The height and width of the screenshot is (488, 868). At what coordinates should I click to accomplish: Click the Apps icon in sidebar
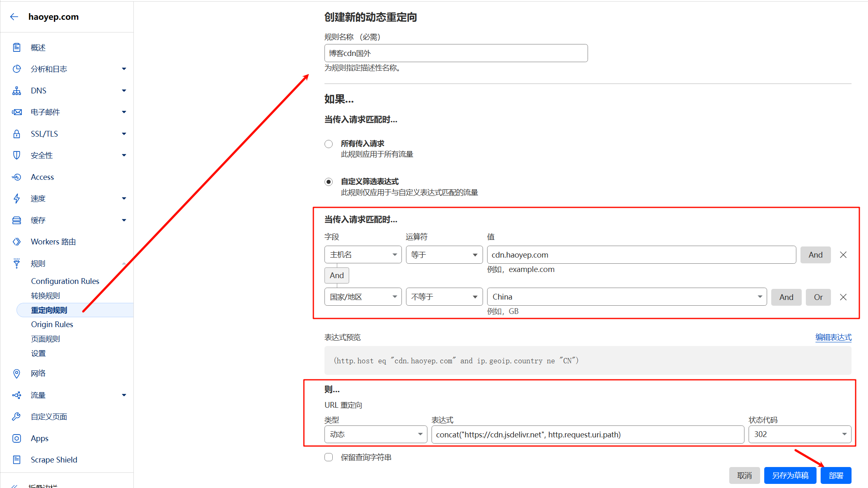[16, 438]
